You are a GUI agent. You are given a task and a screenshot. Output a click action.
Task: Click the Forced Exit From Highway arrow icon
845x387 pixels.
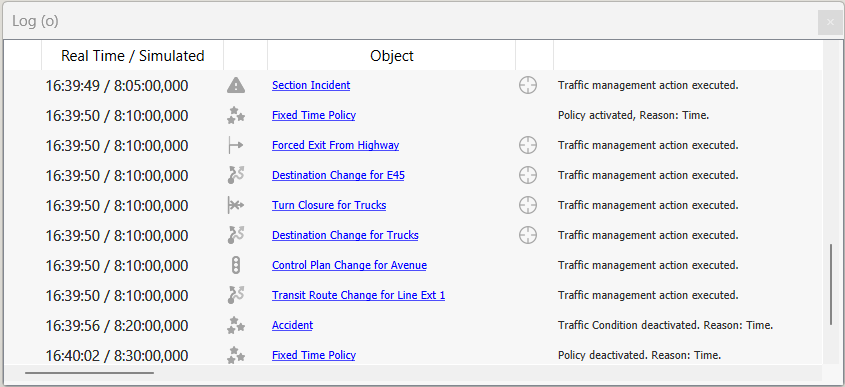tap(236, 146)
